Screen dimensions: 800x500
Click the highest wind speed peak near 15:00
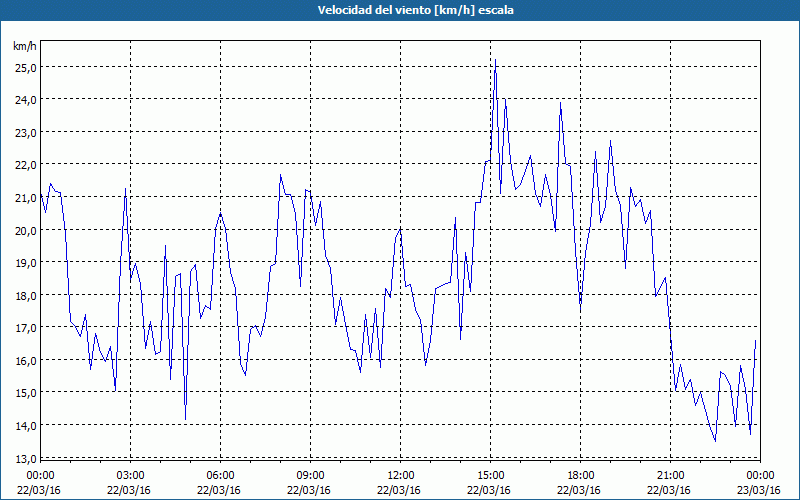[x=495, y=60]
